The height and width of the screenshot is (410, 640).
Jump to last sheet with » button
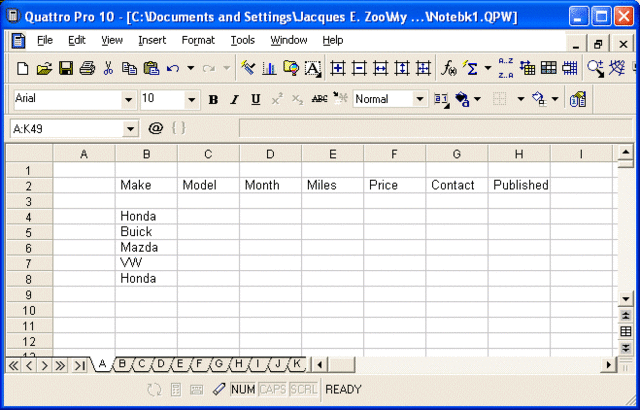click(x=60, y=366)
